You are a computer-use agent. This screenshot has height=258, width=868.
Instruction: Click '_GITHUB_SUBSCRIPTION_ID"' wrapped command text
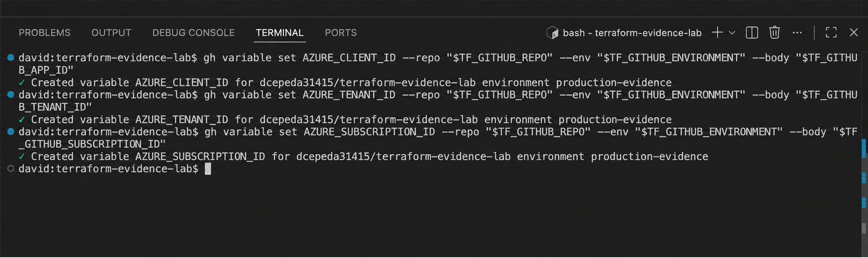pos(92,144)
